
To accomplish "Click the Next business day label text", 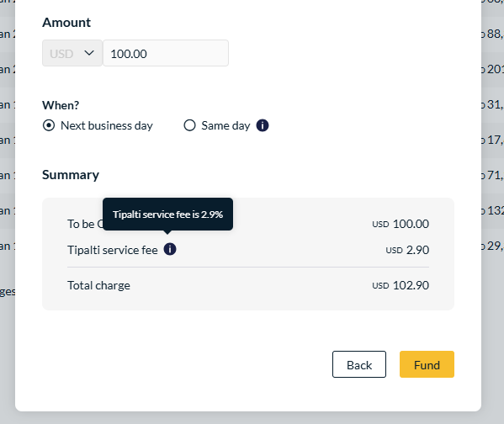I will [x=107, y=125].
